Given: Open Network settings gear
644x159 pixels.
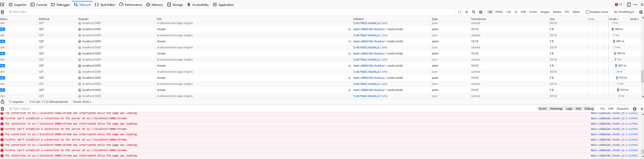Looking at the screenshot, I should pos(641,12).
